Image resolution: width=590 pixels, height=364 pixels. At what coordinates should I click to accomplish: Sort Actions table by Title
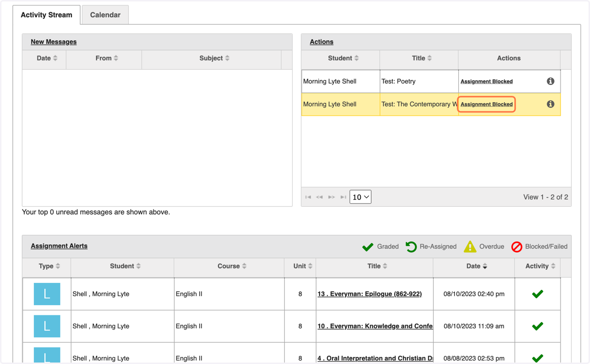(x=422, y=58)
